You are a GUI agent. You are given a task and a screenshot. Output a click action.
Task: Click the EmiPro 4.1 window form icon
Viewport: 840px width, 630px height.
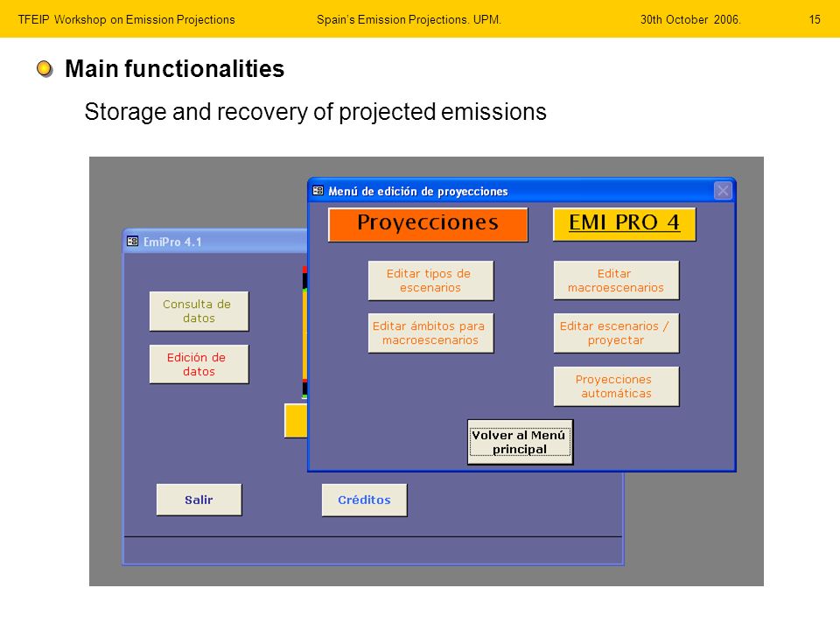tap(132, 241)
